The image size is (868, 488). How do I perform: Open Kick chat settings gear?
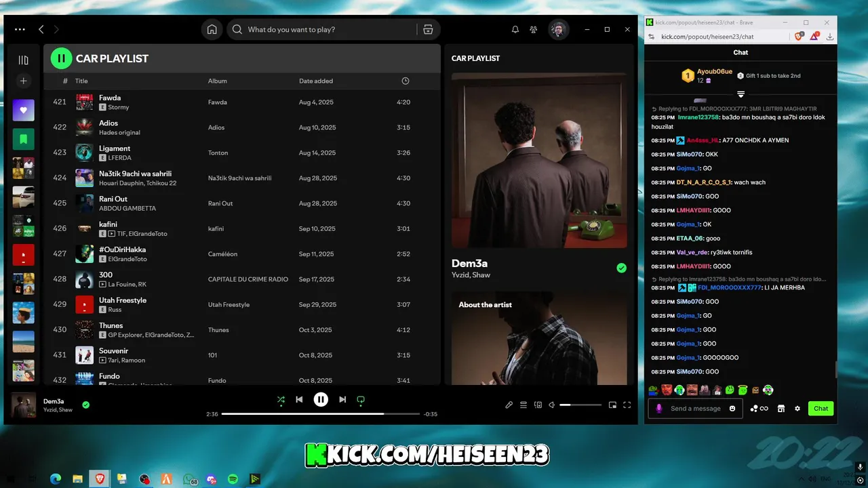coord(797,409)
